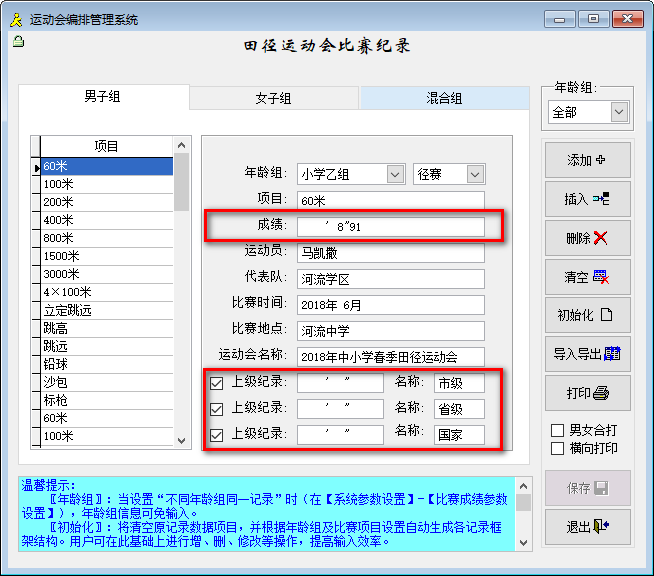Uncheck the 市级 上级纪录 checkbox
654x576 pixels.
(216, 382)
